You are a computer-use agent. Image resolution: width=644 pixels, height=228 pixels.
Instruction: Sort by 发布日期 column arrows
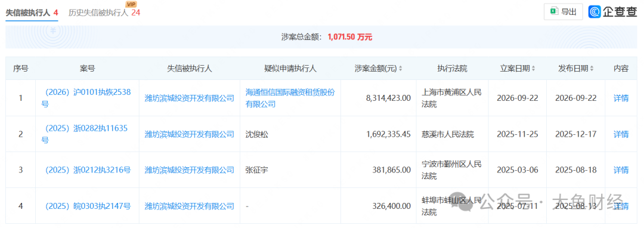click(592, 69)
